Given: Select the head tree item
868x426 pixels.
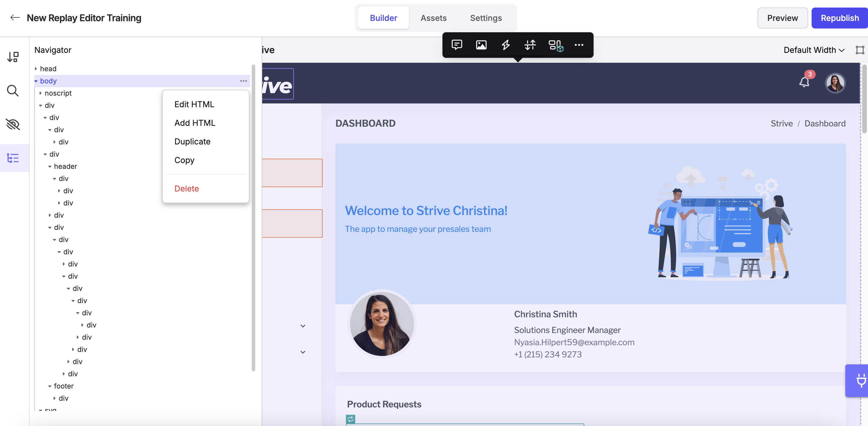Looking at the screenshot, I should 48,69.
